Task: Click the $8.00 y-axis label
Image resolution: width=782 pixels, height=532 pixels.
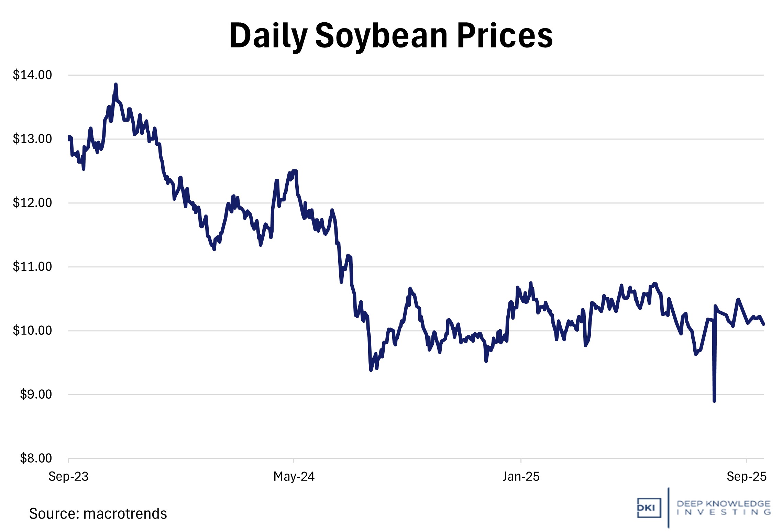Action: point(36,458)
